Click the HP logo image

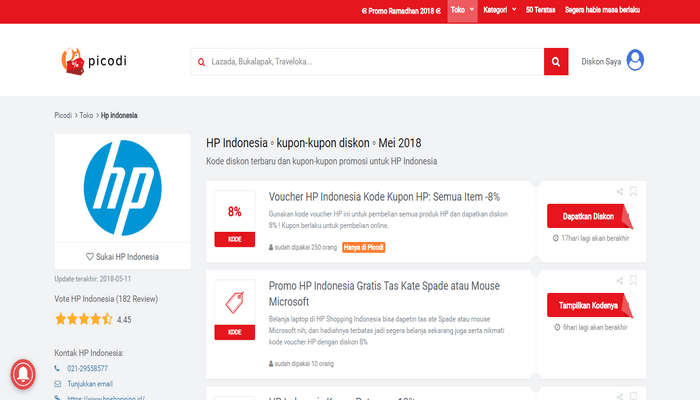coord(123,188)
